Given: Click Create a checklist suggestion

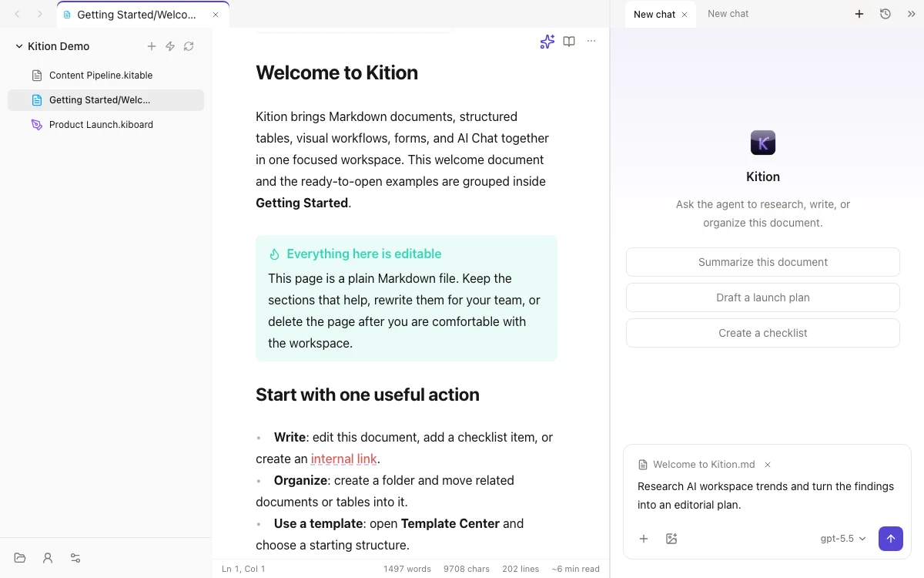Looking at the screenshot, I should point(763,333).
